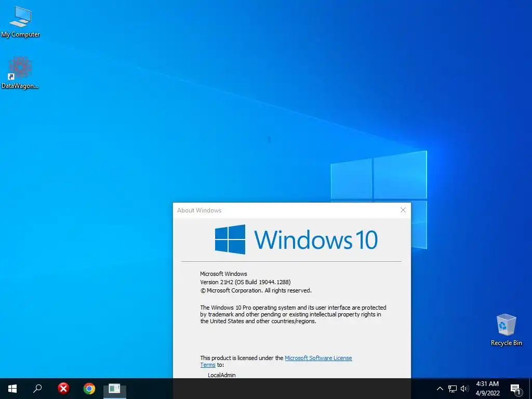Select the DataWagon desktop shortcut
The image size is (532, 399).
click(20, 73)
